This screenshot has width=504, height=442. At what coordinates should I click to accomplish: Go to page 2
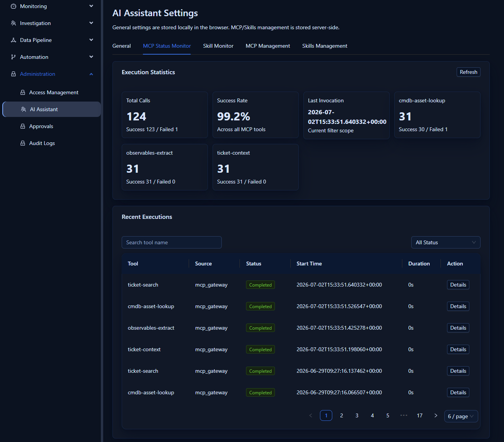click(342, 415)
